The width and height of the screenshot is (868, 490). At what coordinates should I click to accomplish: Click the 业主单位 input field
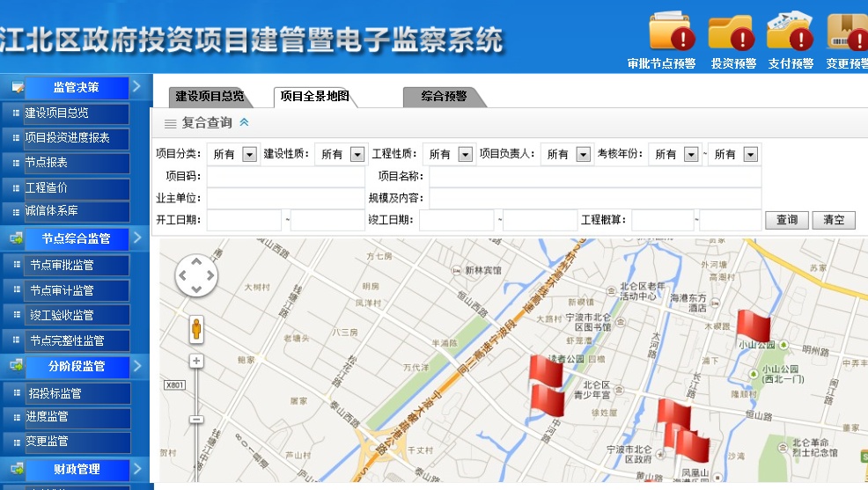285,198
